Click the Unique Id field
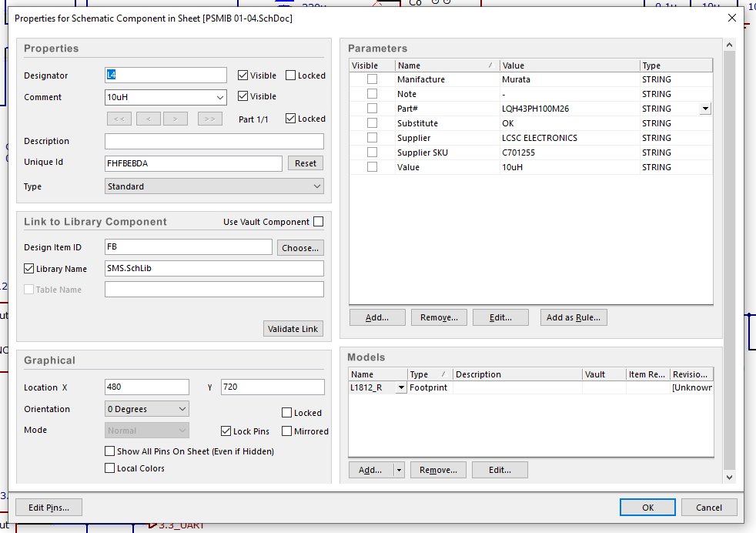This screenshot has height=533, width=756. [x=193, y=163]
